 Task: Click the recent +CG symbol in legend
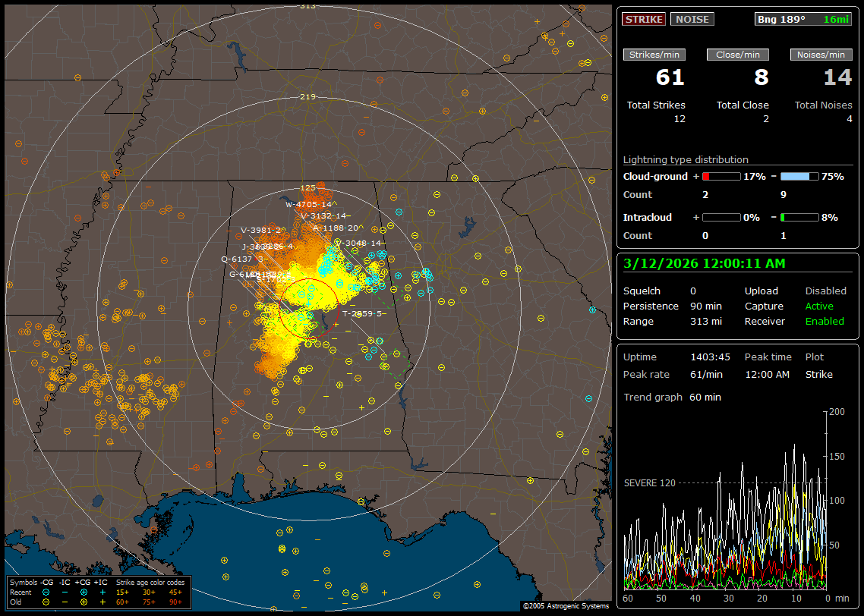pyautogui.click(x=84, y=592)
